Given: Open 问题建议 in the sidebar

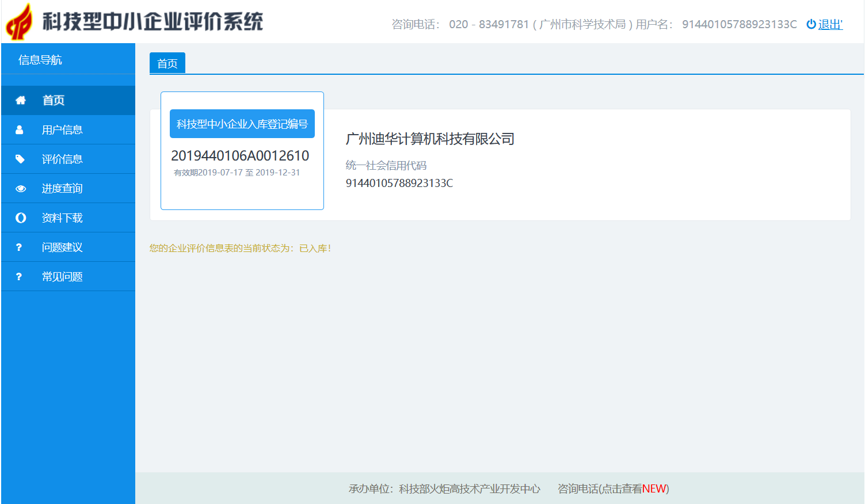Looking at the screenshot, I should [x=68, y=247].
